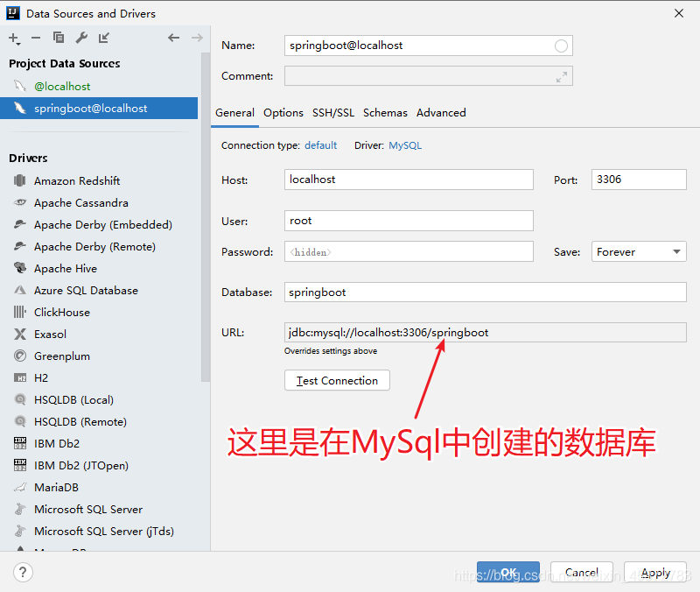
Task: Focus the Port input field
Action: [x=639, y=180]
